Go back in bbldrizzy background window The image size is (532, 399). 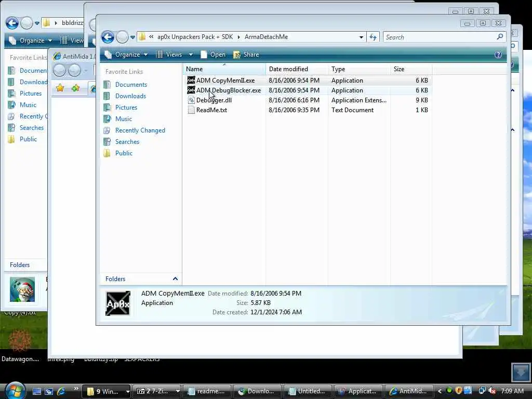[x=12, y=23]
